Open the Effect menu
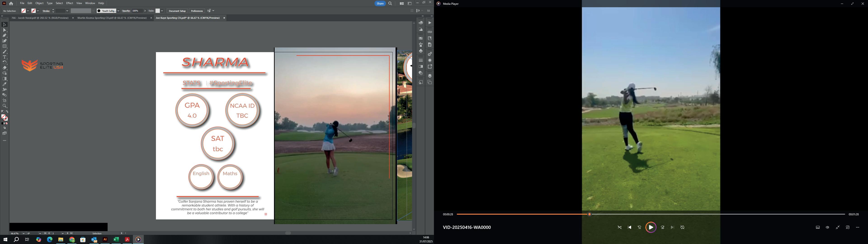The height and width of the screenshot is (244, 868). pos(69,3)
